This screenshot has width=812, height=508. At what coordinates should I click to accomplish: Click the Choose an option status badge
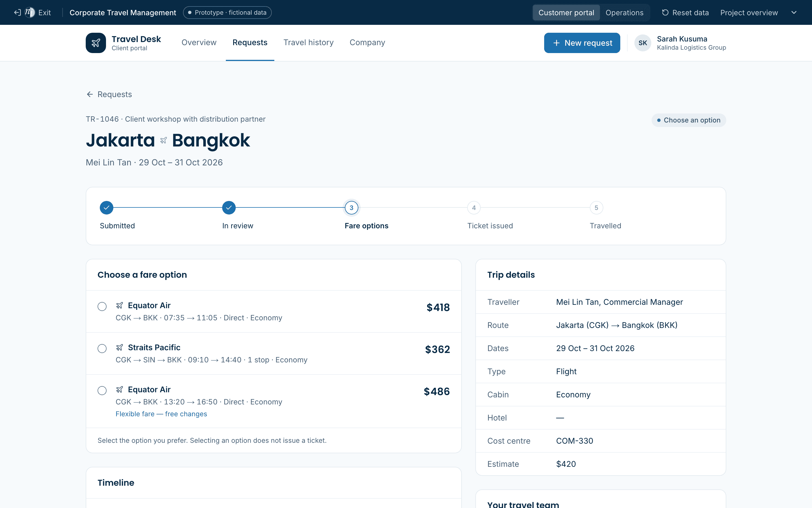[689, 120]
